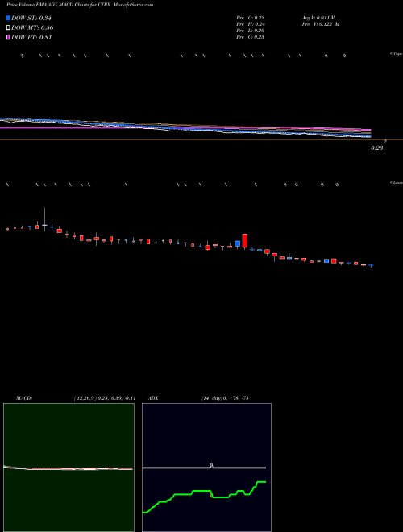Click the gray zero line in the ADX panel

pyautogui.click(x=204, y=468)
